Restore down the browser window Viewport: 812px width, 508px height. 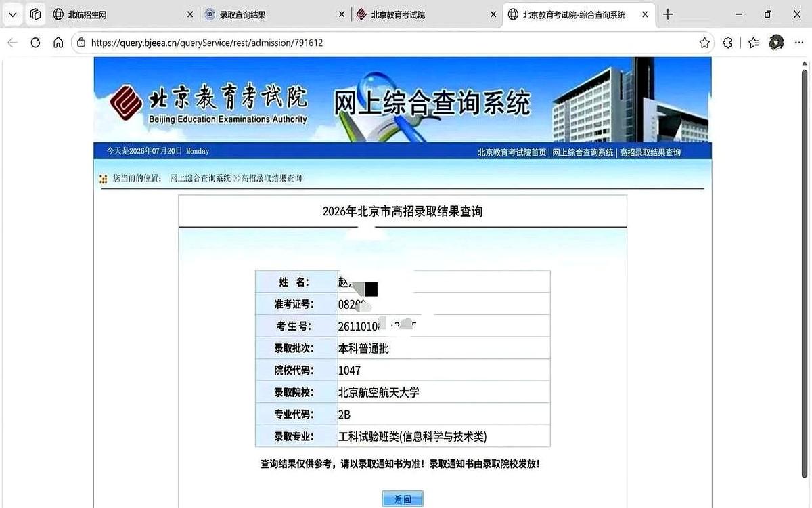pyautogui.click(x=768, y=14)
